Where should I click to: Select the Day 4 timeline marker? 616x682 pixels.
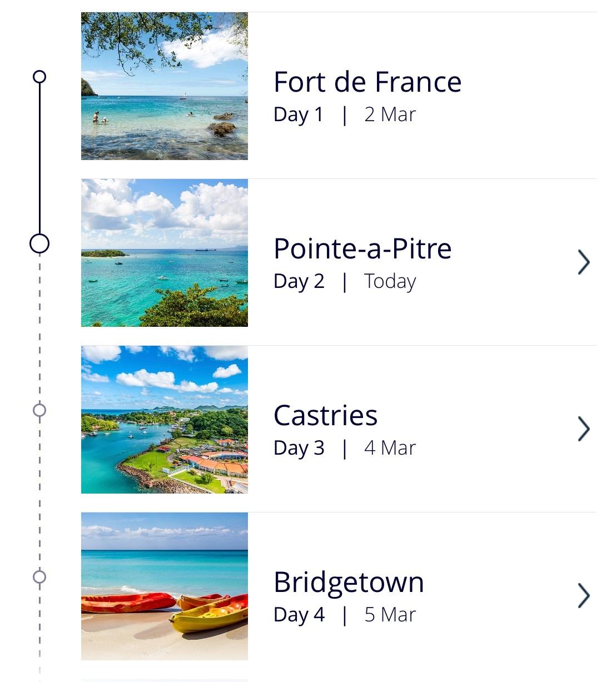click(x=39, y=577)
